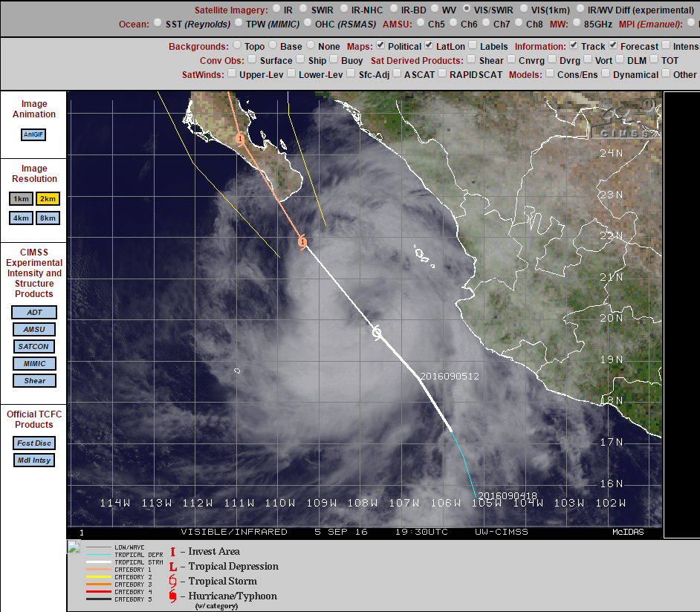Uncheck the Forecast information overlay
700x612 pixels.
pyautogui.click(x=612, y=46)
